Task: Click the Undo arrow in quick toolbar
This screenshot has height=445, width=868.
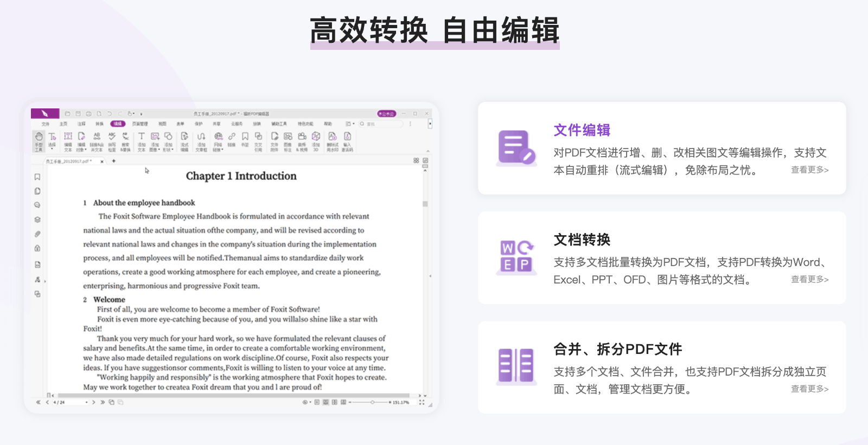Action: 110,114
